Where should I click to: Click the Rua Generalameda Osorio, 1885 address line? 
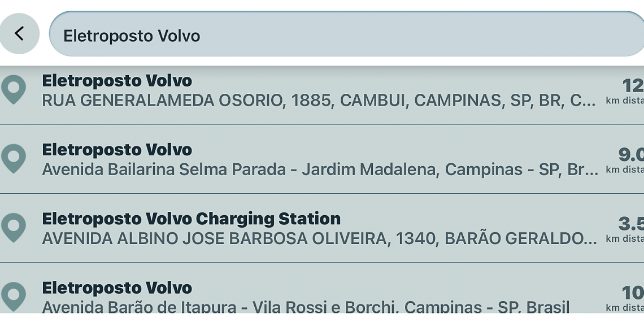(x=319, y=101)
